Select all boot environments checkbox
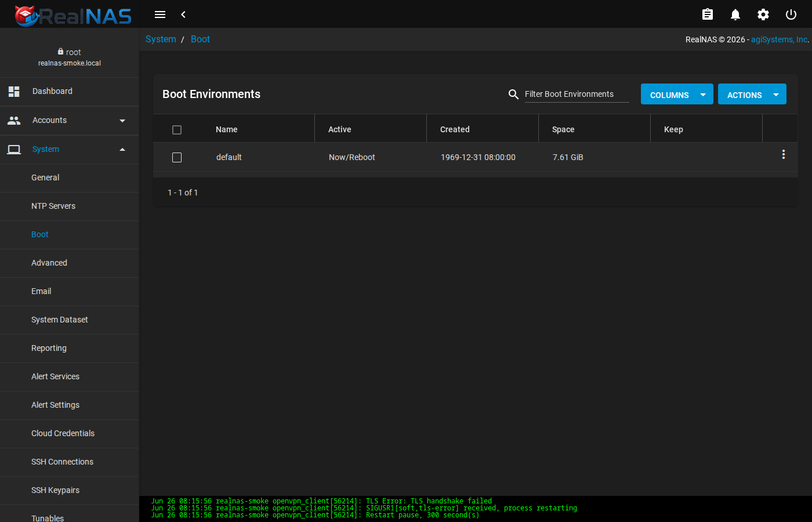Image resolution: width=812 pixels, height=522 pixels. click(177, 130)
